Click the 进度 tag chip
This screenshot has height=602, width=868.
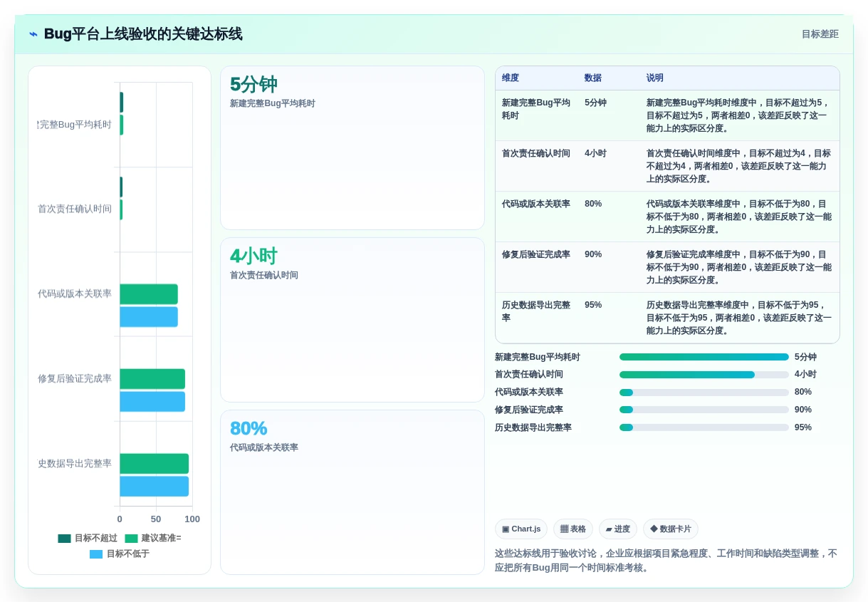point(617,529)
